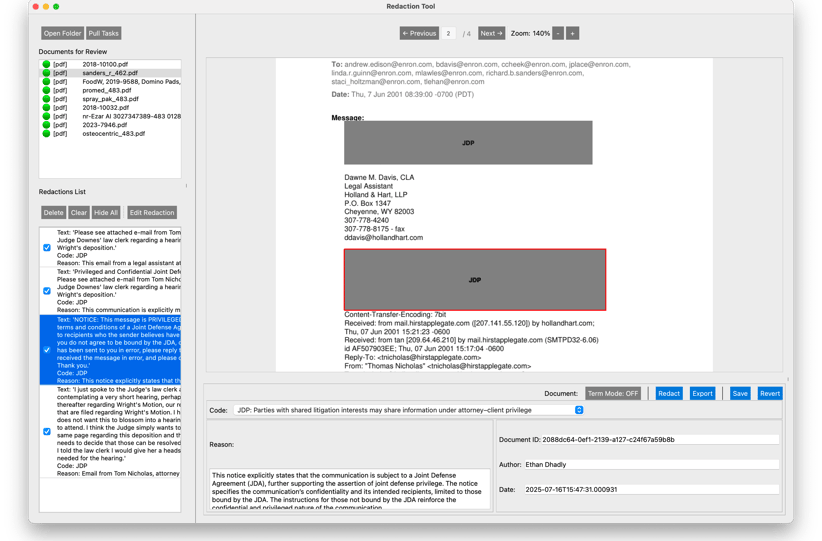
Task: Open the FoodW, 2019-9588, Domino Pads document
Action: (x=110, y=81)
